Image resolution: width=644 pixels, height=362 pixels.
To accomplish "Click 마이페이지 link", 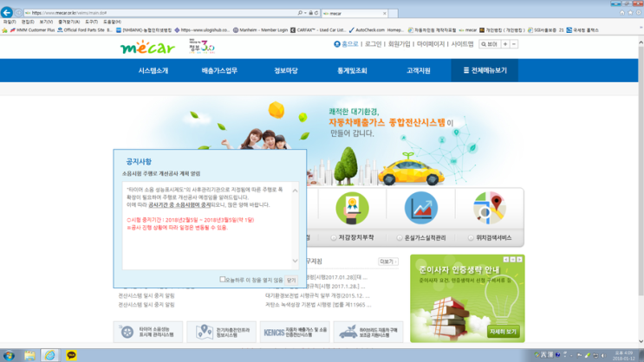I will [431, 44].
